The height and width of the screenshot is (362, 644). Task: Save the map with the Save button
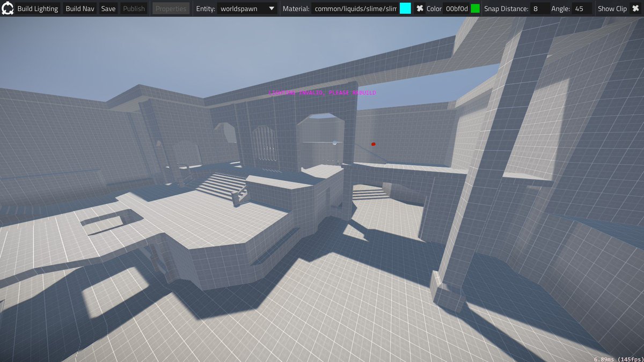click(108, 9)
